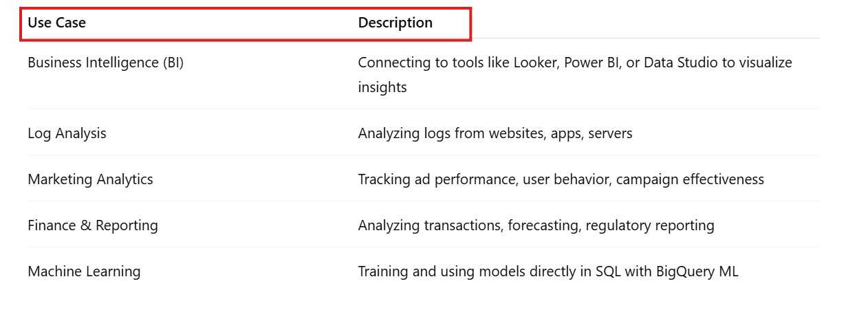This screenshot has height=334, width=868.
Task: Click the "Use Case" column header
Action: pyautogui.click(x=57, y=23)
